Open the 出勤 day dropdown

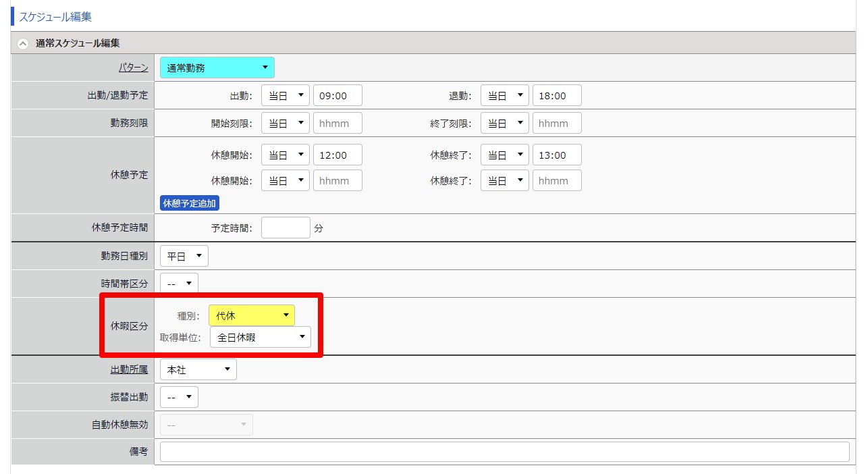pos(286,96)
